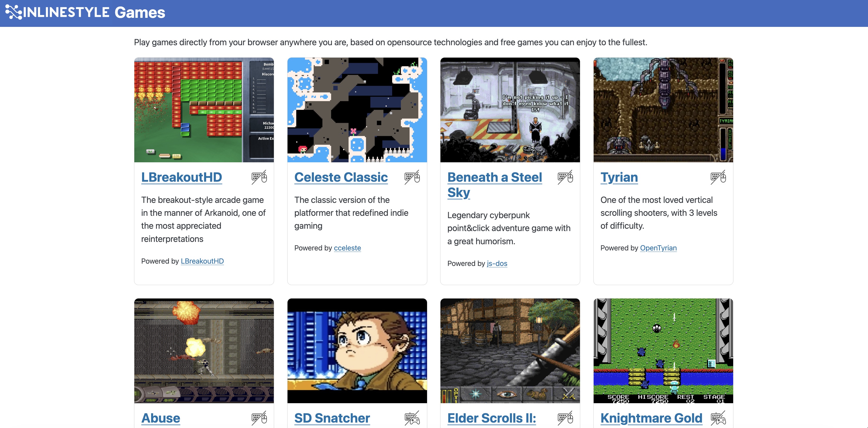868x428 pixels.
Task: Click the INLINESTYLE Games header title
Action: coord(94,12)
